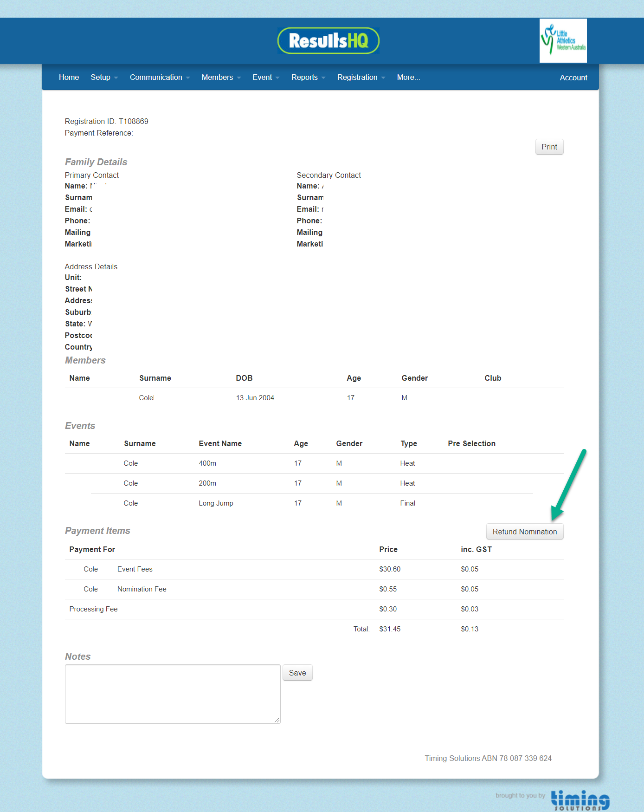Click the $31.45 total price

pyautogui.click(x=390, y=629)
